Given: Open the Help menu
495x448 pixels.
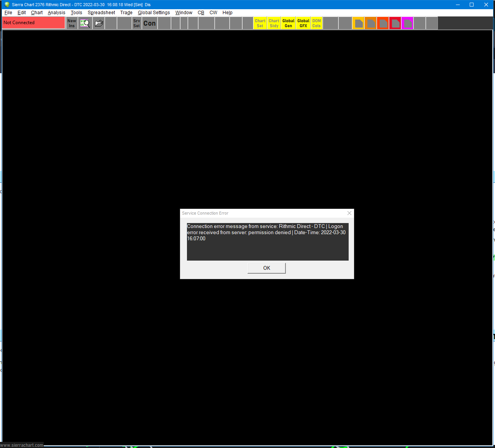Looking at the screenshot, I should pos(227,13).
